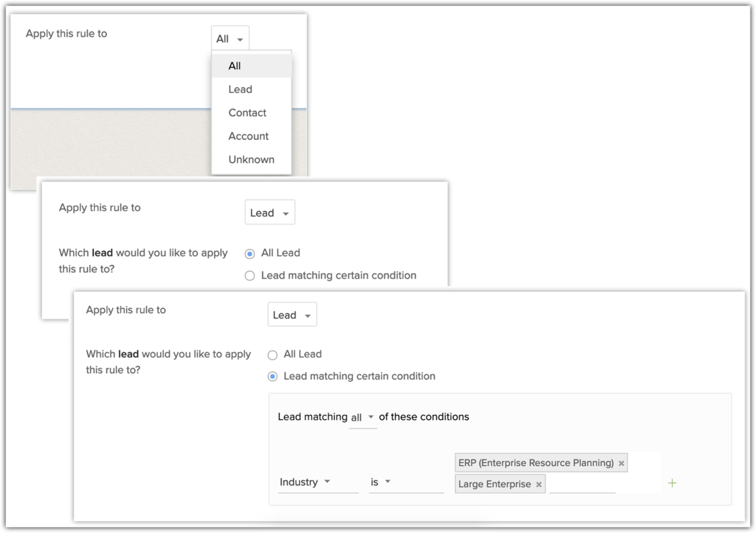Change the matching 'all' conditions dropdown
756x533 pixels.
coord(362,418)
